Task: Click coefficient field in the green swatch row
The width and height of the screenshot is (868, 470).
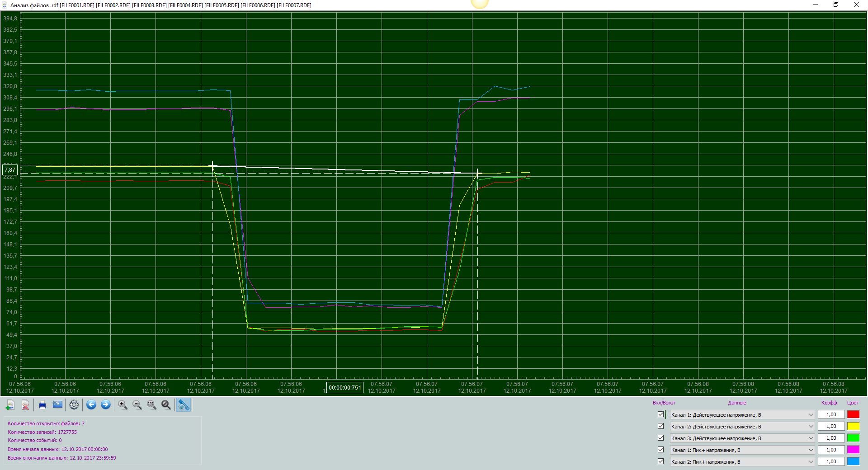Action: point(831,438)
